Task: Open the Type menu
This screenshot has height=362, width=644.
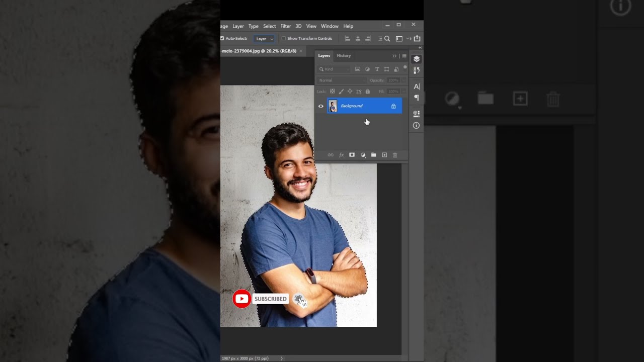Action: (x=253, y=26)
